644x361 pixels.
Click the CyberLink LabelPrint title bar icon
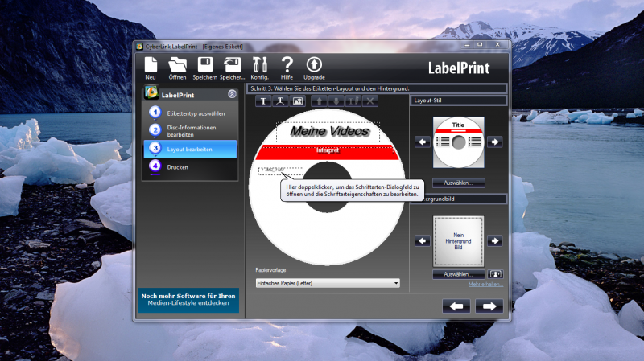click(x=139, y=47)
